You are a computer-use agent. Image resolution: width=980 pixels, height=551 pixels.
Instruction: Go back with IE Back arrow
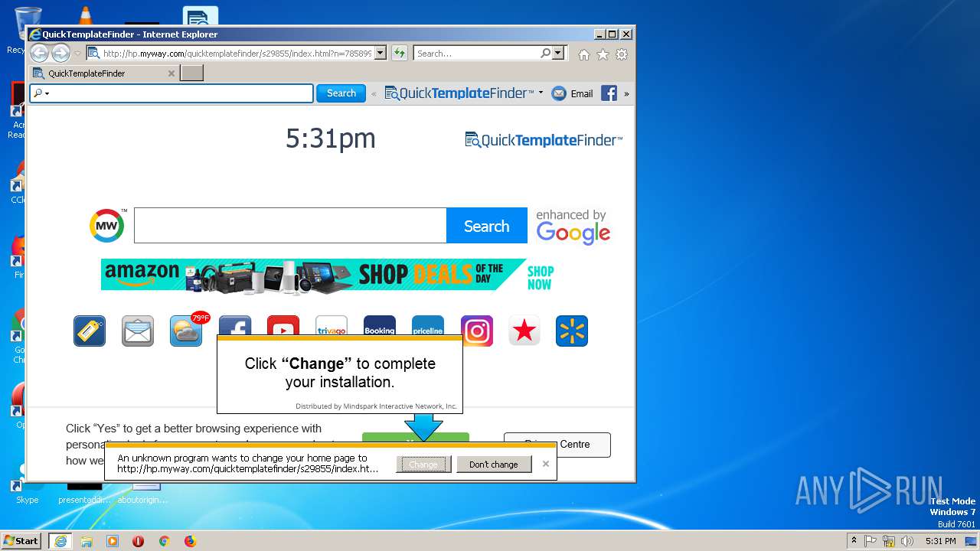39,53
